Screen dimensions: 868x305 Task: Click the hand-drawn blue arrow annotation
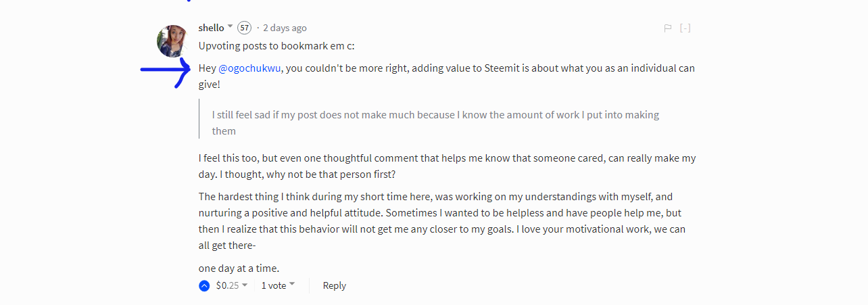(167, 70)
